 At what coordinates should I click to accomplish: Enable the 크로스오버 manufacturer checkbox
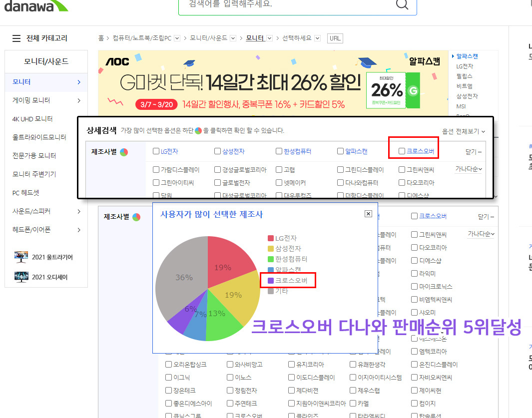point(402,151)
